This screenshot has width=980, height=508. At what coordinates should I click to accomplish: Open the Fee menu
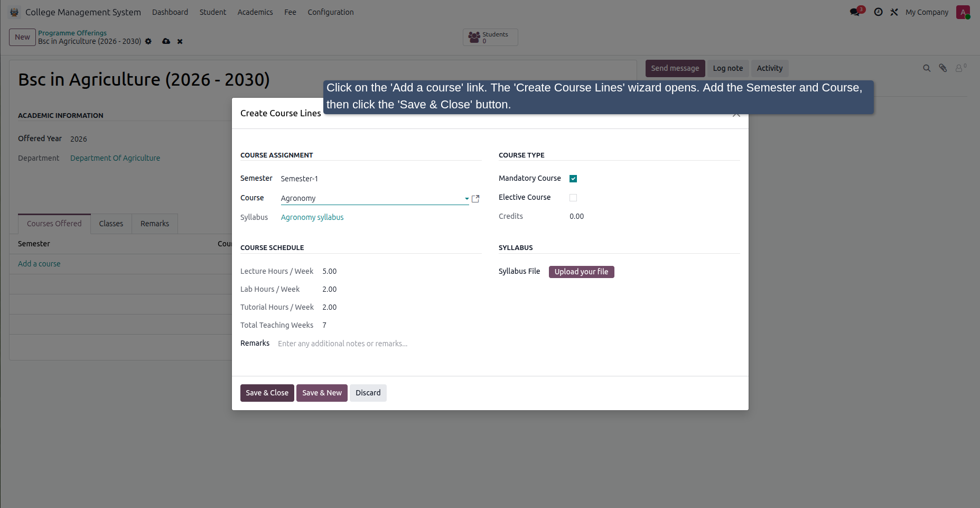(x=290, y=12)
